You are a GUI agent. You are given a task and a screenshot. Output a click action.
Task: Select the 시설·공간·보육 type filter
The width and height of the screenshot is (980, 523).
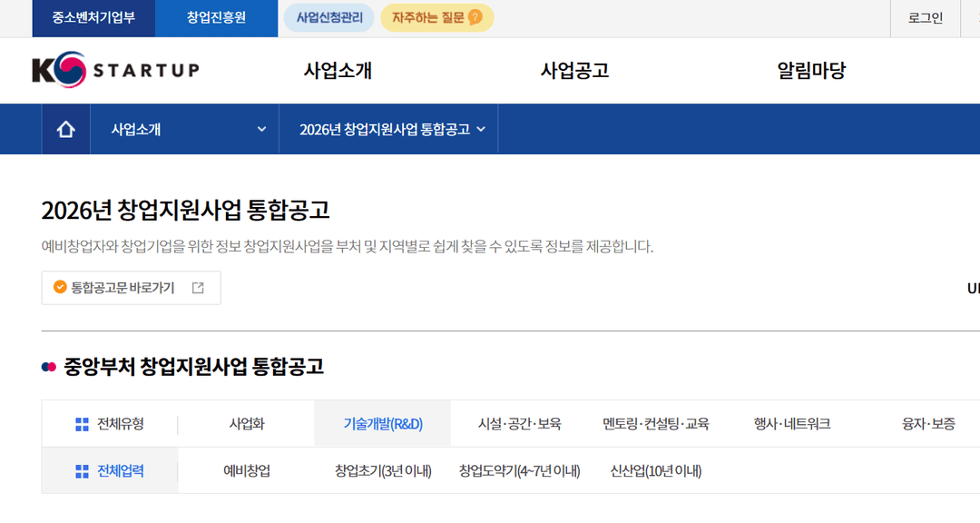coord(519,424)
